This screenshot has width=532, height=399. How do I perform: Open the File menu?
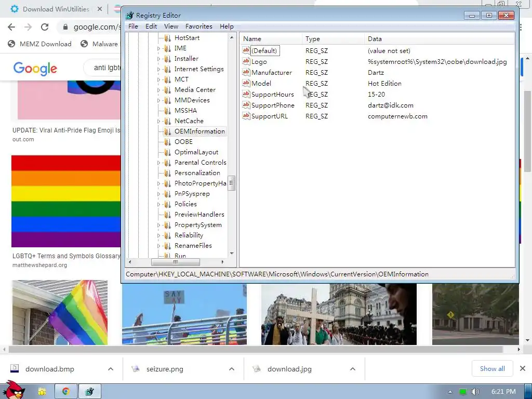(x=133, y=26)
